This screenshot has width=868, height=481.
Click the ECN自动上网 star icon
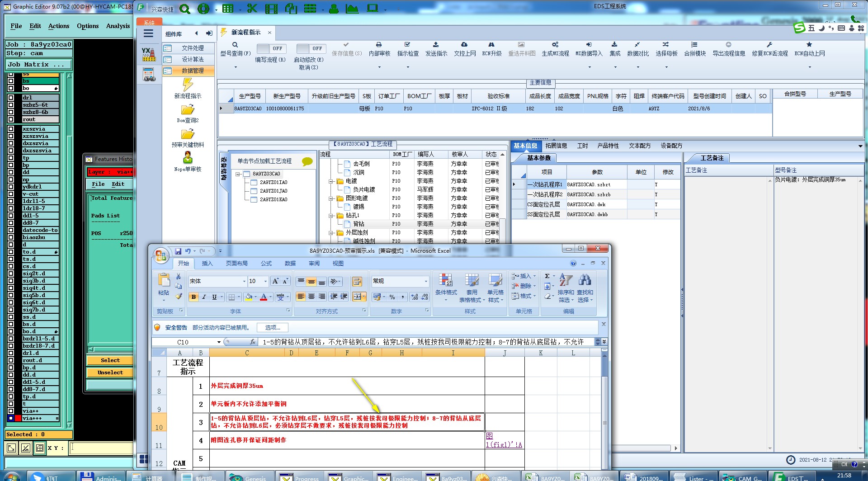(x=809, y=45)
